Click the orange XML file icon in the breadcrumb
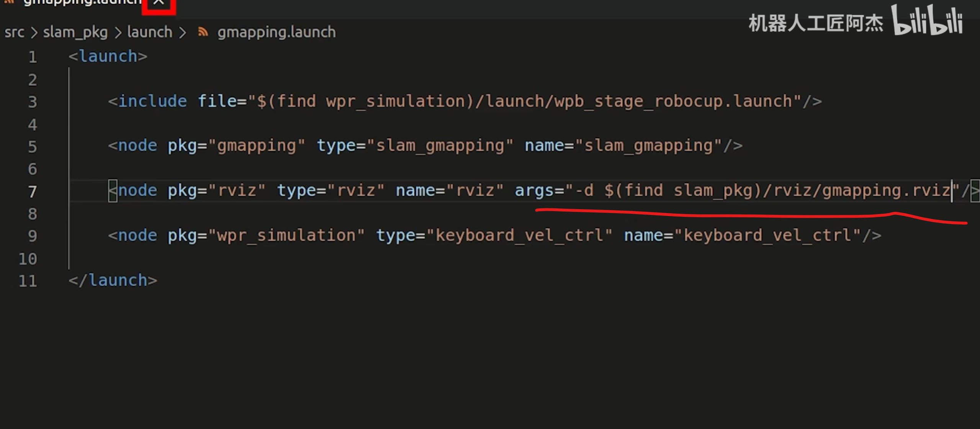 [x=203, y=32]
